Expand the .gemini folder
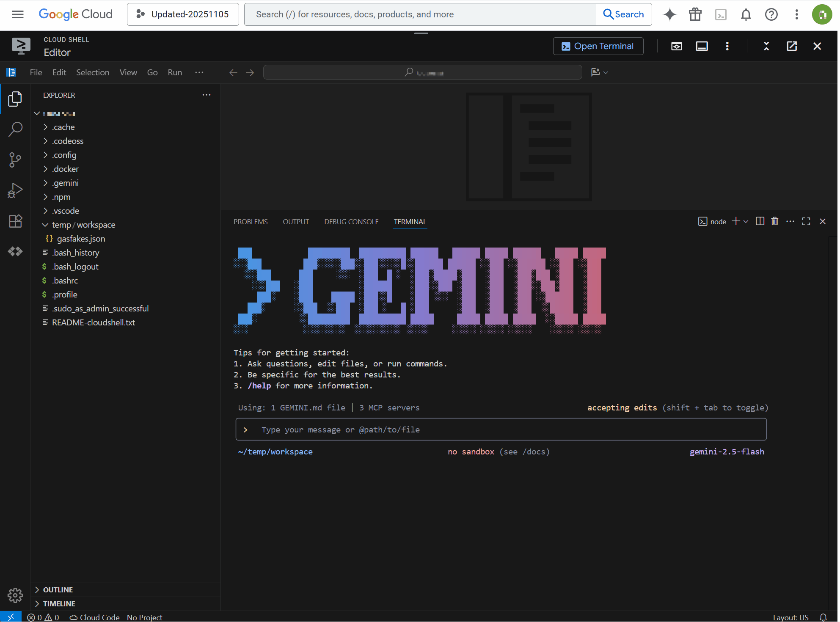Screen dimensions: 840x622 (x=66, y=183)
